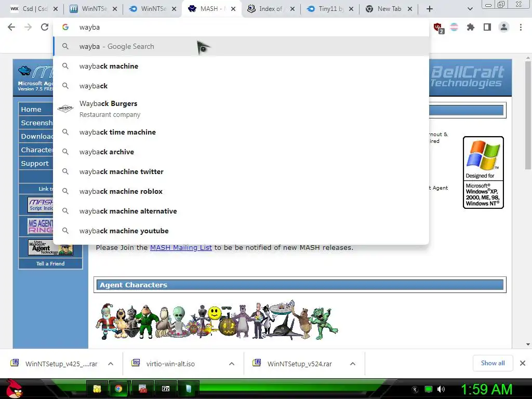532x399 pixels.
Task: Choose 'wayback machine youtube' suggestion
Action: [x=241, y=230]
